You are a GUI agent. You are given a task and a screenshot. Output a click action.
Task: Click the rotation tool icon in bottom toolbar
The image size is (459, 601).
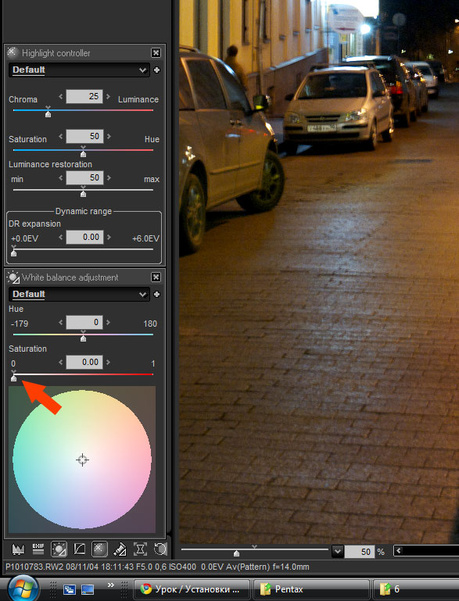tap(160, 550)
